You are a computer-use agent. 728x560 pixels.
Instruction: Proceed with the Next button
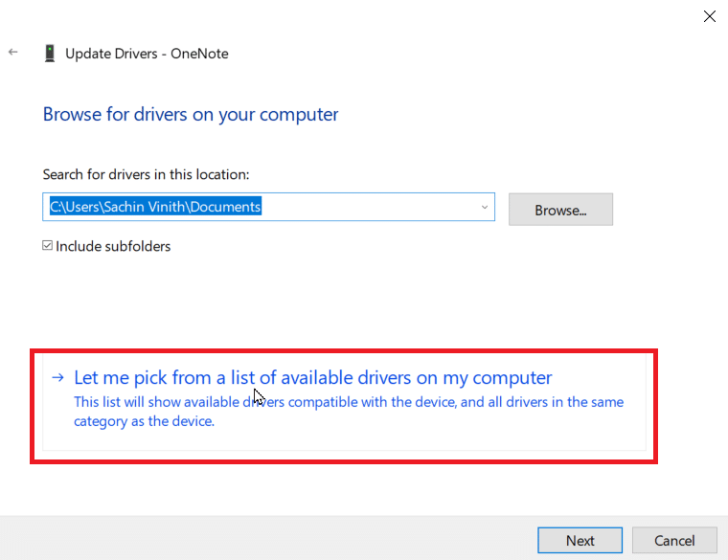click(x=580, y=541)
